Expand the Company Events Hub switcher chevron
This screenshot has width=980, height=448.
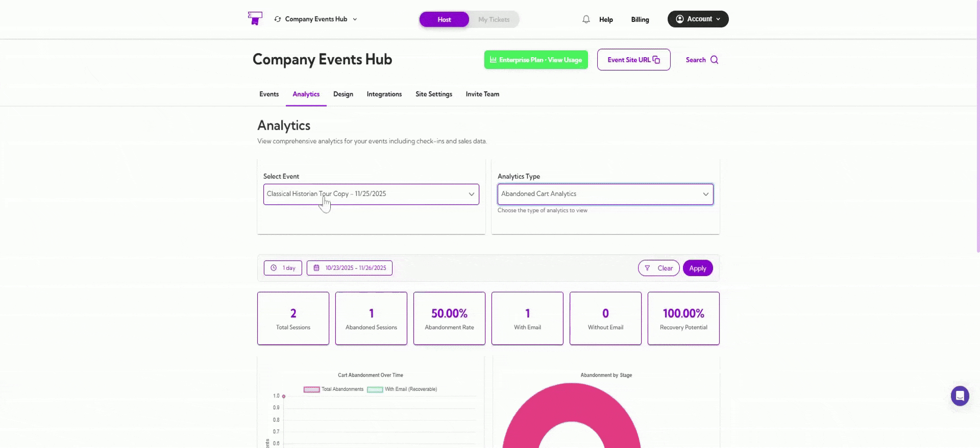click(355, 19)
